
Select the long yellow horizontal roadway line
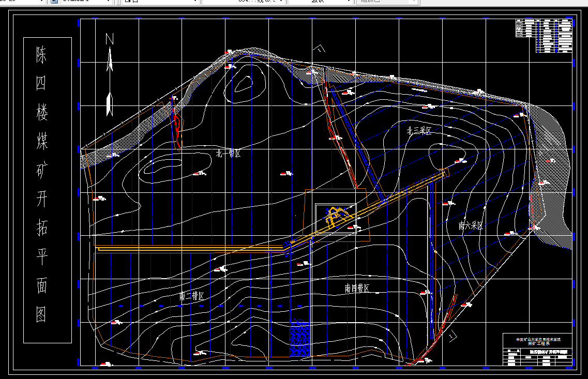tap(190, 249)
